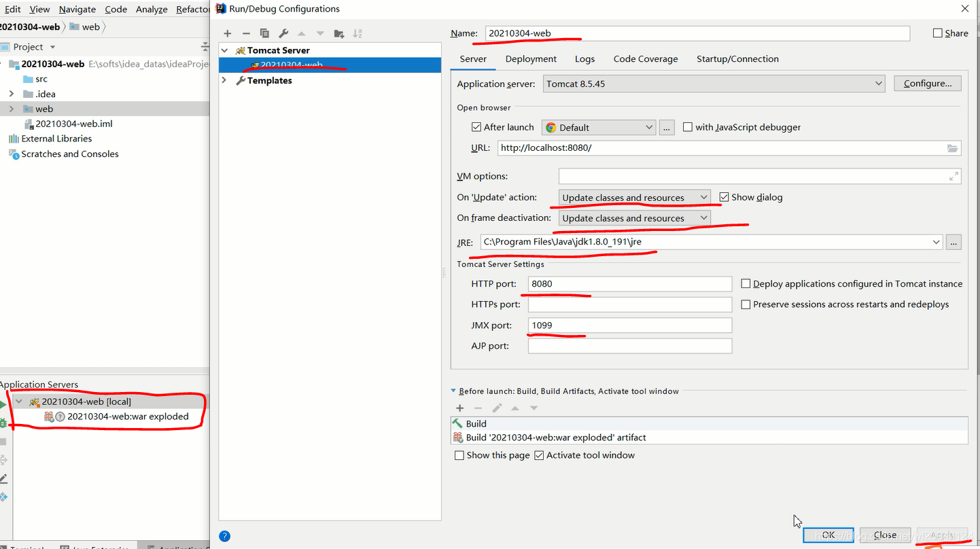Toggle the Share checkbox

938,33
